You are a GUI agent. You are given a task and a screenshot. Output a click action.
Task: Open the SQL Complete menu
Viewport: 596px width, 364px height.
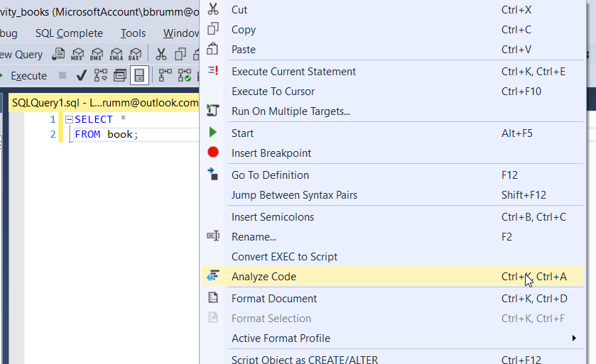point(69,33)
